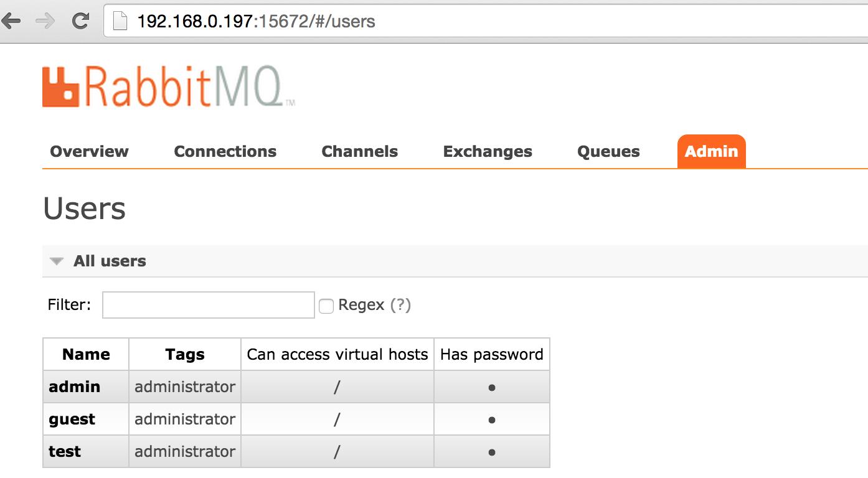Click the page icon in address bar
This screenshot has width=868, height=478.
tap(120, 21)
